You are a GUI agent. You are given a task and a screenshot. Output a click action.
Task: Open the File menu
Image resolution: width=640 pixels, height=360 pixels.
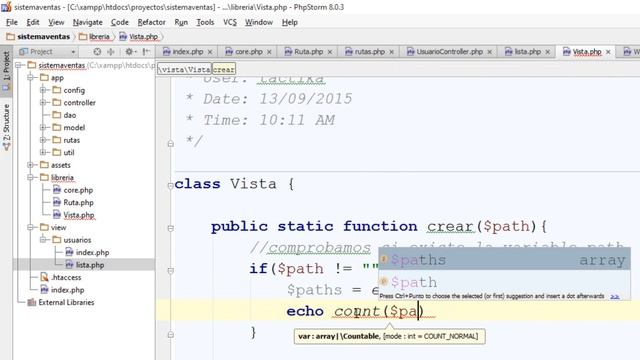pyautogui.click(x=11, y=22)
